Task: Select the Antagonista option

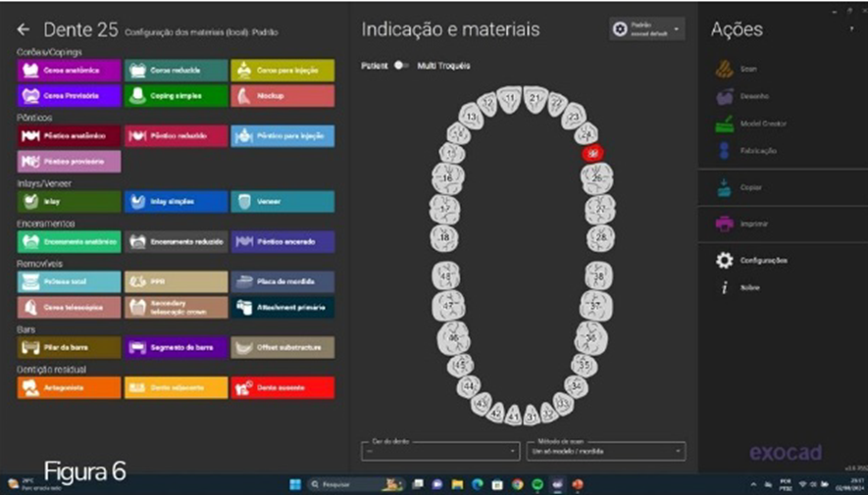Action: click(x=69, y=388)
